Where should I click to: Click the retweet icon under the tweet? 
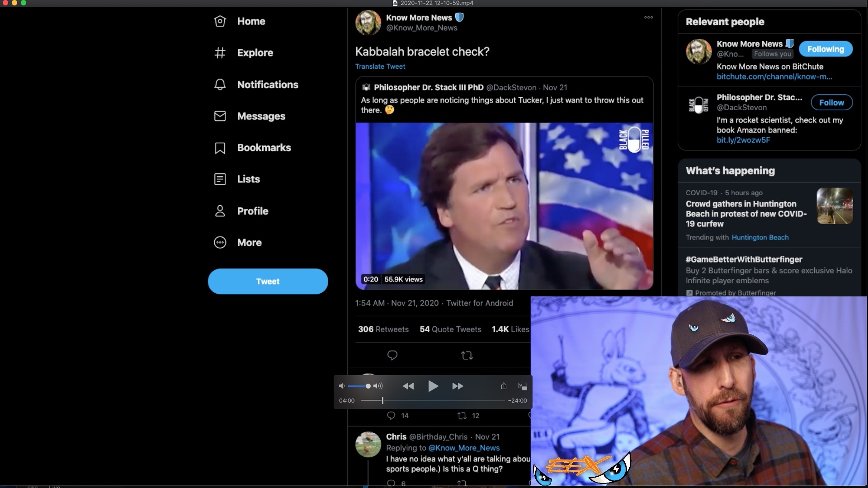(467, 356)
